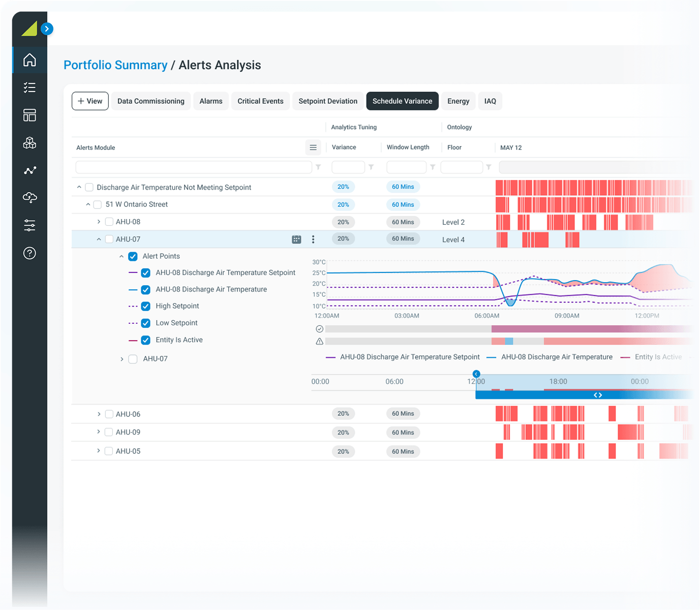
Task: Switch to IAQ tab
Action: pos(490,101)
